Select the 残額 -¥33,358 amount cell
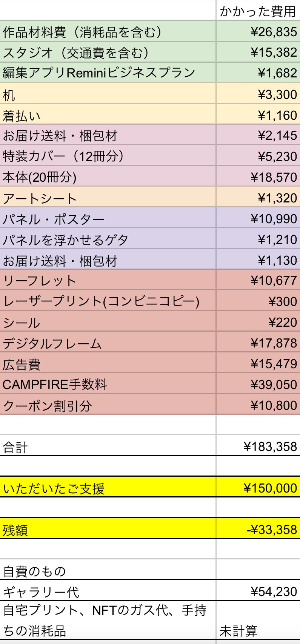This screenshot has height=644, width=300. point(258,529)
